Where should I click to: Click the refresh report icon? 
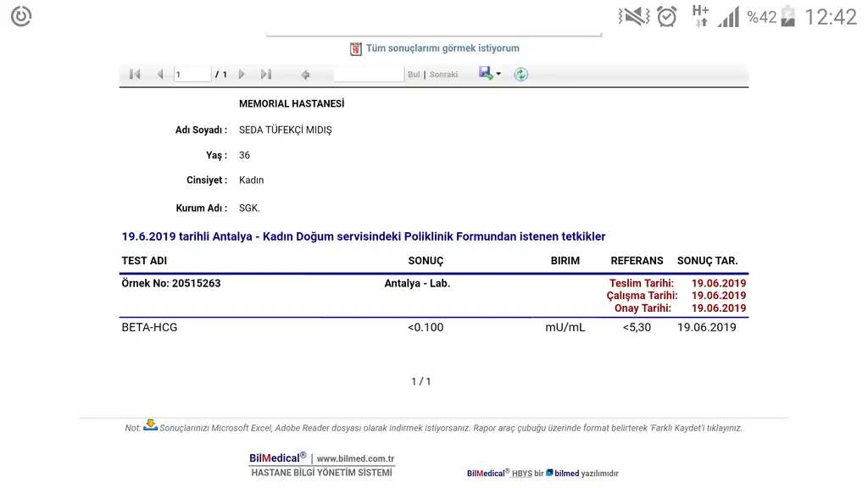tap(520, 75)
